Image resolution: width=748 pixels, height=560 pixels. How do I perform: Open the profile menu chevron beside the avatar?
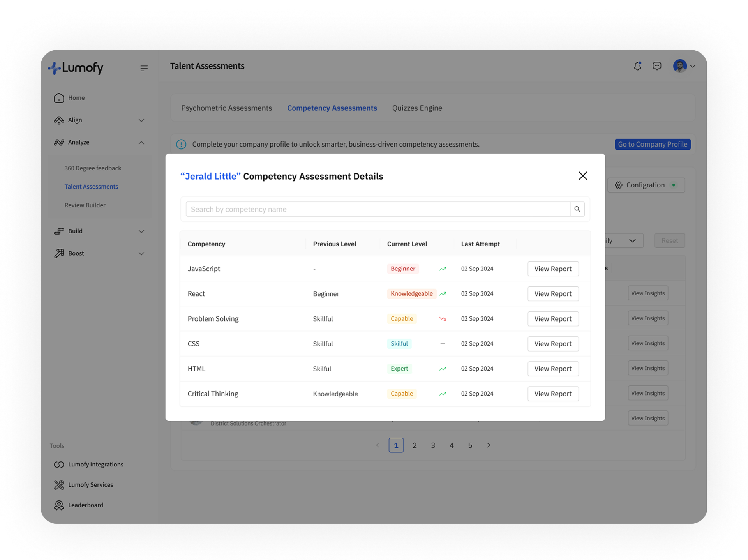[693, 66]
